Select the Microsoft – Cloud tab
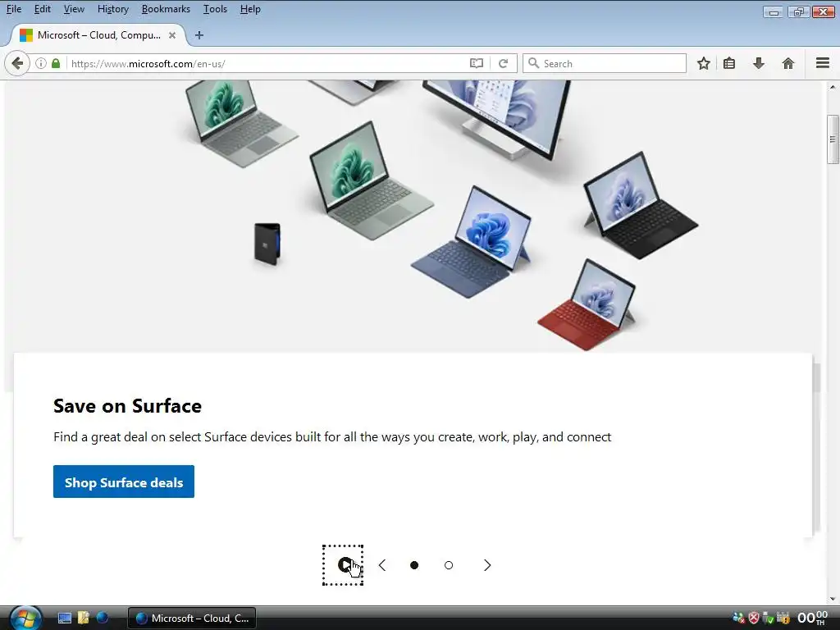The height and width of the screenshot is (630, 840). [x=99, y=35]
